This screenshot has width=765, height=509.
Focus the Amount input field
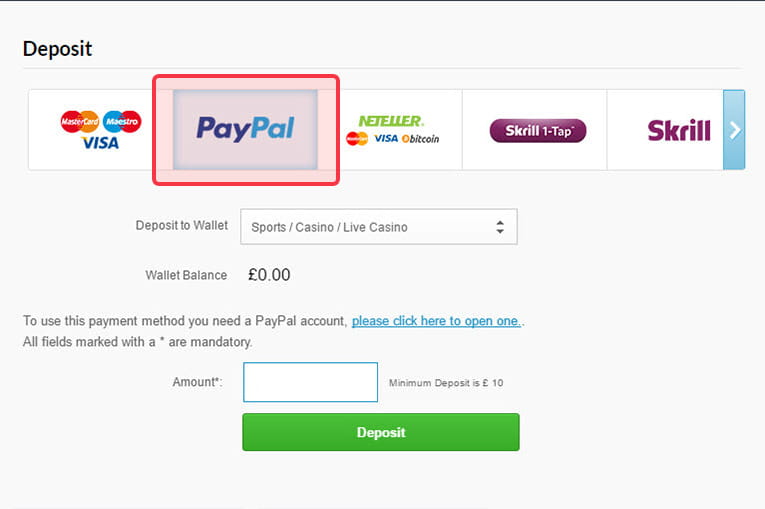tap(310, 382)
